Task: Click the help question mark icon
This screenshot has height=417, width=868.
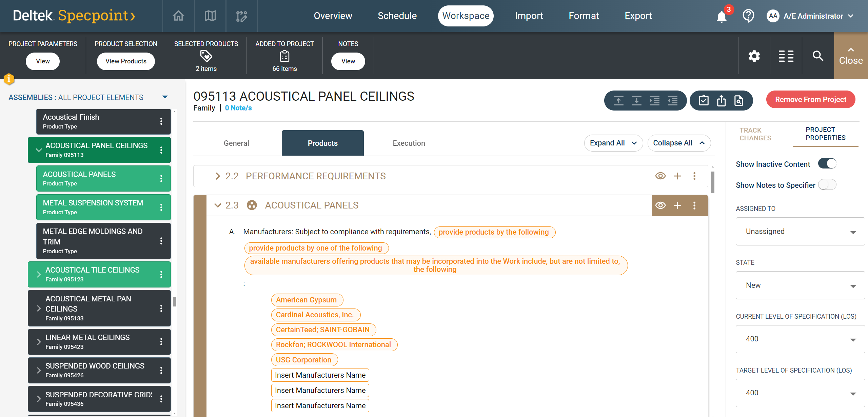Action: [748, 16]
